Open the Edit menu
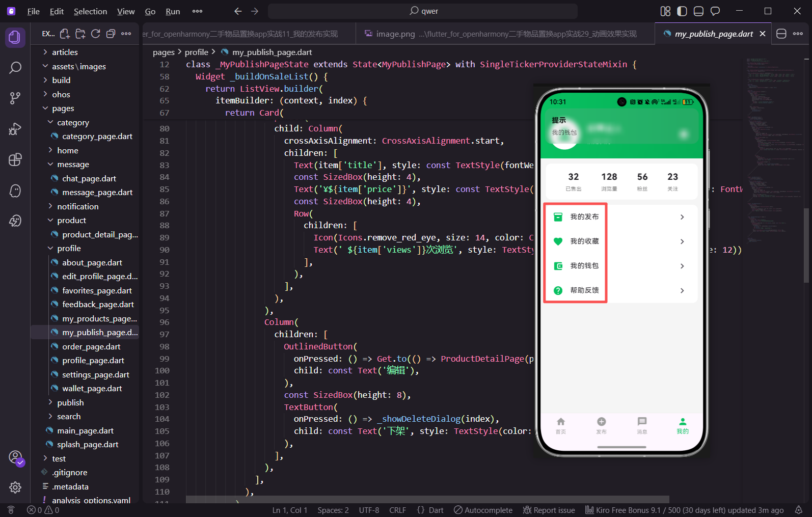 (57, 11)
